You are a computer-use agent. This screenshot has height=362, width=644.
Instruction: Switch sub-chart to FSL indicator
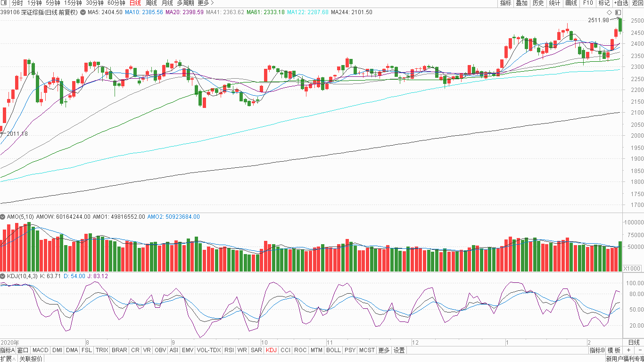point(87,350)
